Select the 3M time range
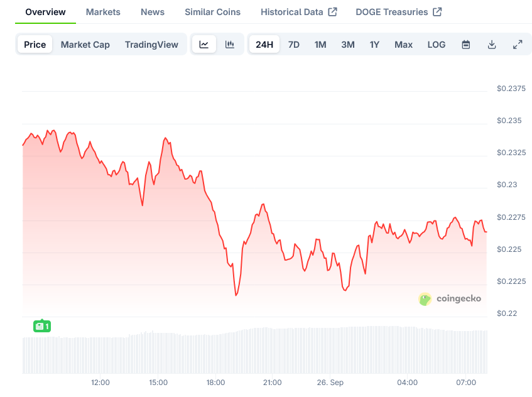Image resolution: width=532 pixels, height=397 pixels. coord(348,45)
